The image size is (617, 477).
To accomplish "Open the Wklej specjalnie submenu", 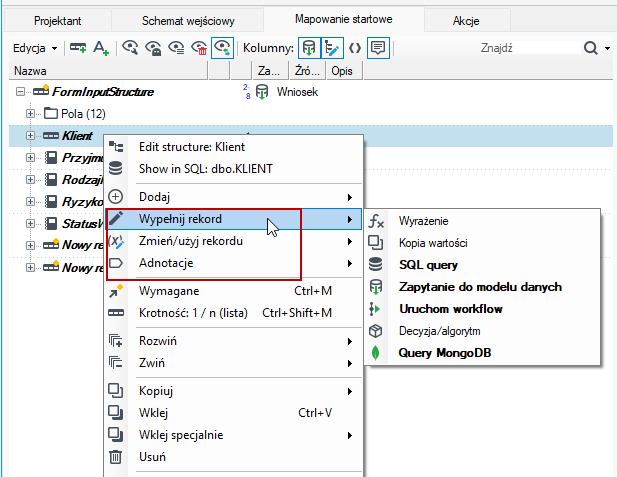I will point(234,435).
